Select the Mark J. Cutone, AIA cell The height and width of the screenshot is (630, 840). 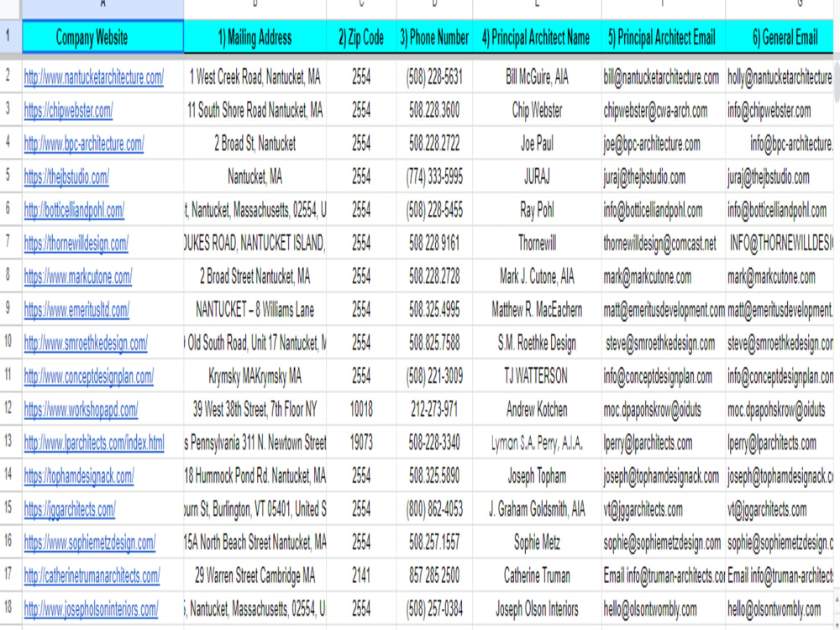[x=537, y=277]
